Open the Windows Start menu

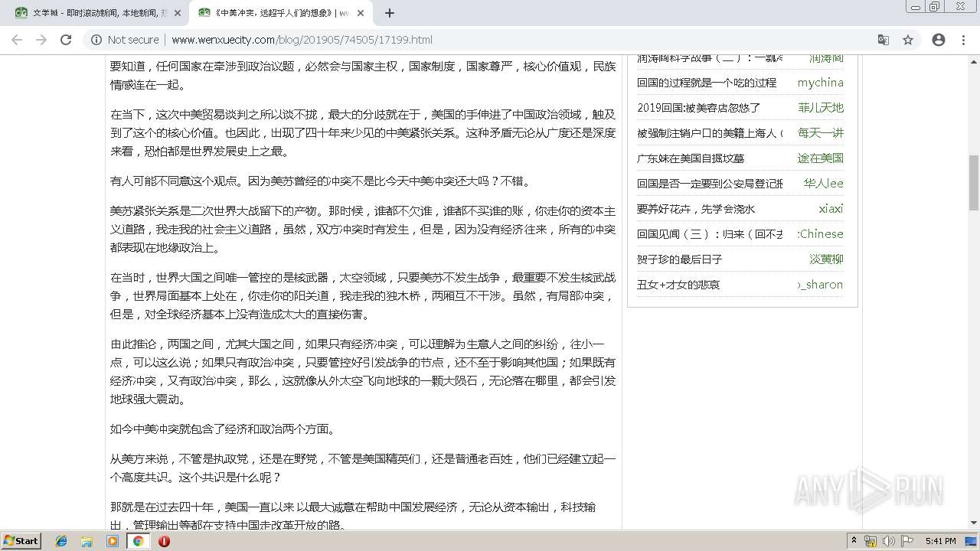click(21, 540)
